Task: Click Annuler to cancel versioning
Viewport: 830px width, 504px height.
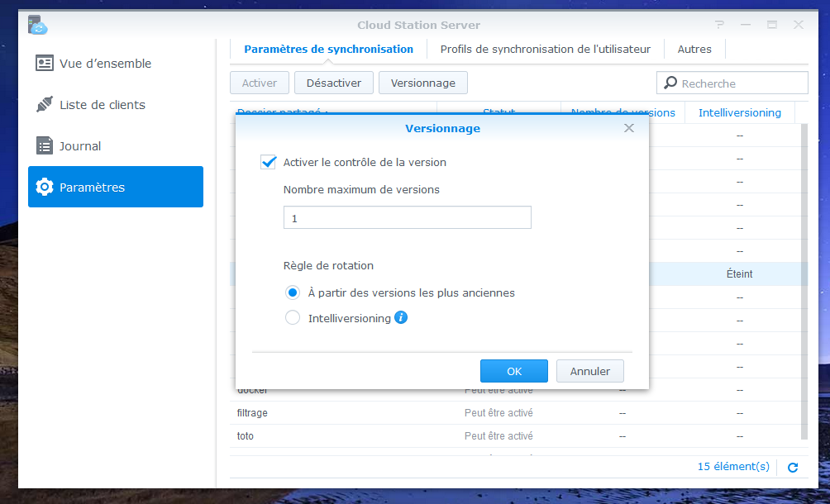Action: (589, 371)
